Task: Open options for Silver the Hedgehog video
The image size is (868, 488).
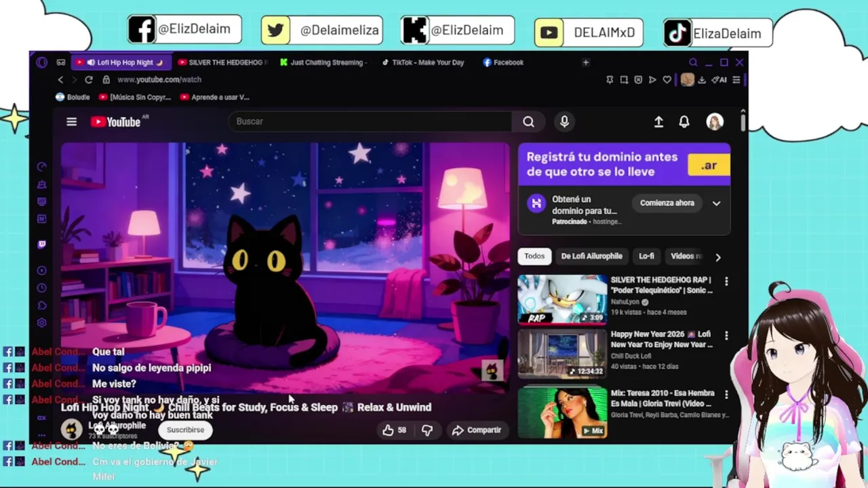Action: [726, 281]
